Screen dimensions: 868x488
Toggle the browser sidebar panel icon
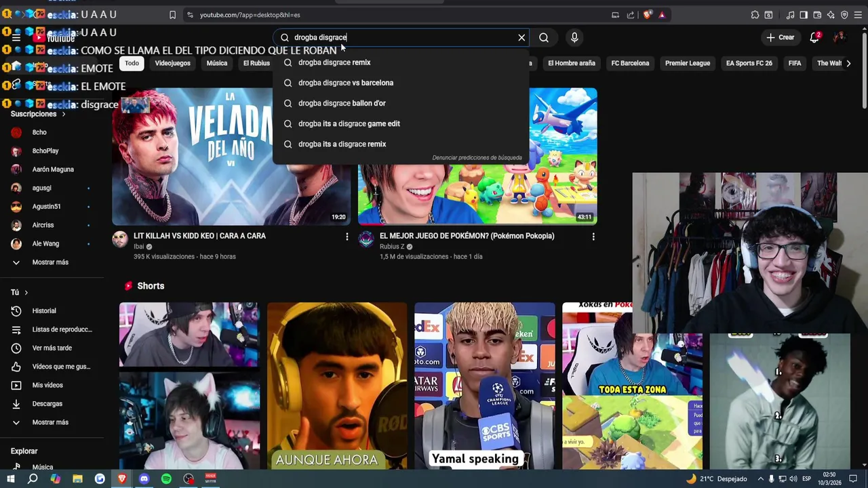click(x=804, y=15)
